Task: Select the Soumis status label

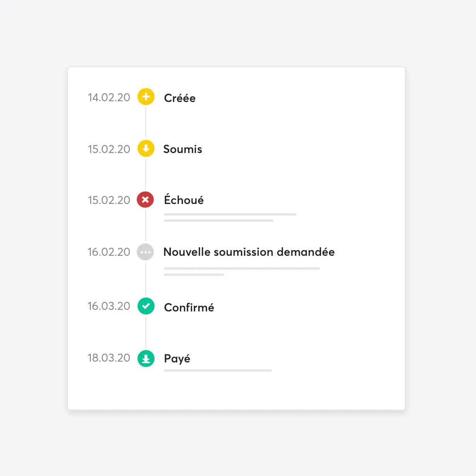Action: tap(183, 149)
